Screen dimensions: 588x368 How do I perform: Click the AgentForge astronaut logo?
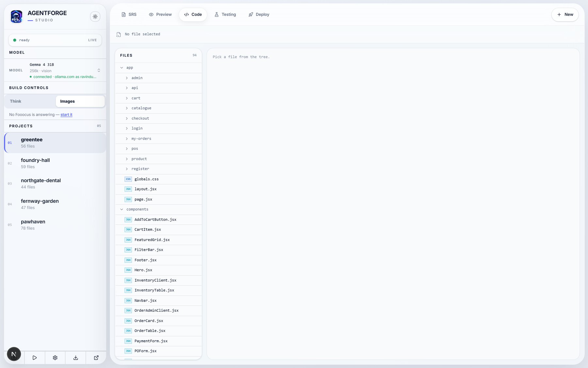[16, 16]
